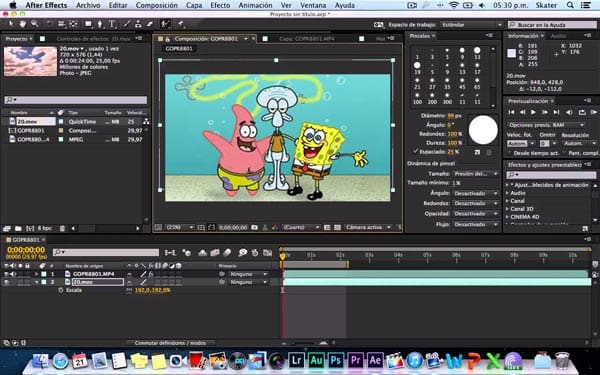Open Cámara activa view dropdown

[368, 227]
